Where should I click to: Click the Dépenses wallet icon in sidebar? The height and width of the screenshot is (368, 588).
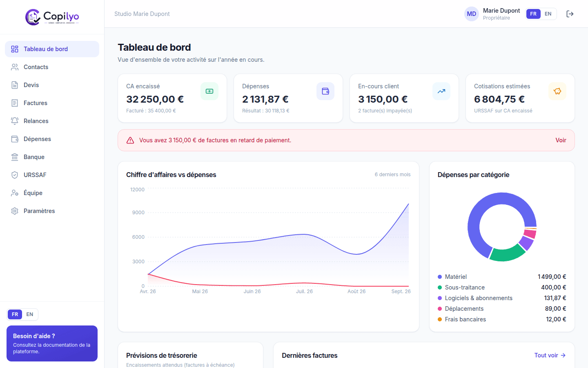15,139
